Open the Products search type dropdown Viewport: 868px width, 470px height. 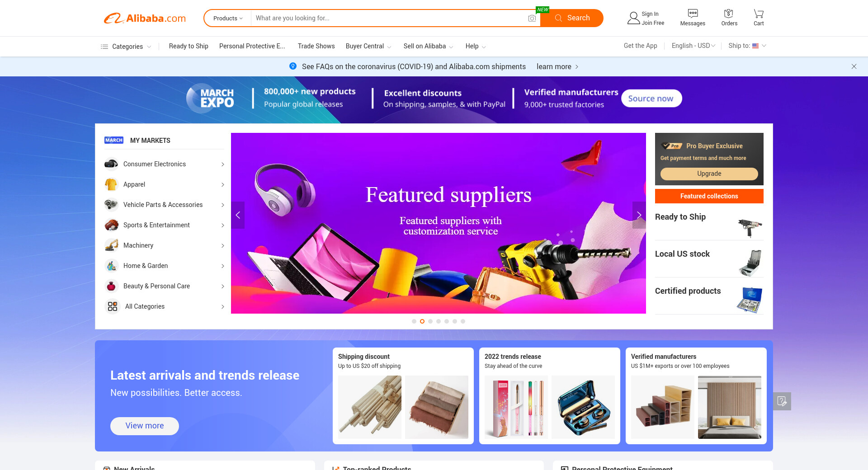click(228, 18)
